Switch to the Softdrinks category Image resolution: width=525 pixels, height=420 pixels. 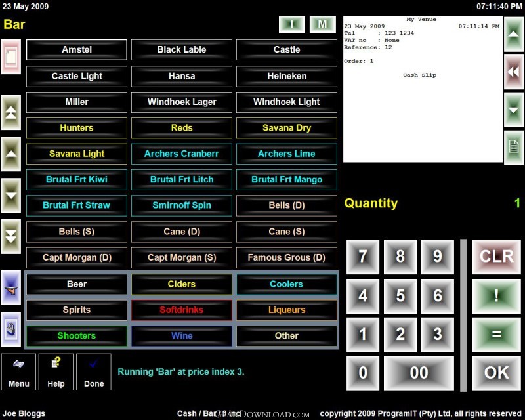tap(182, 310)
